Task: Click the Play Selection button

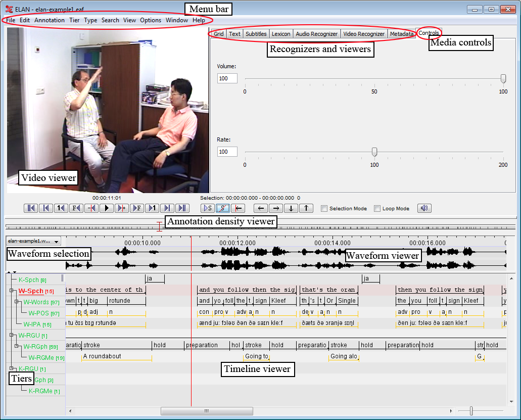Action: pos(208,208)
